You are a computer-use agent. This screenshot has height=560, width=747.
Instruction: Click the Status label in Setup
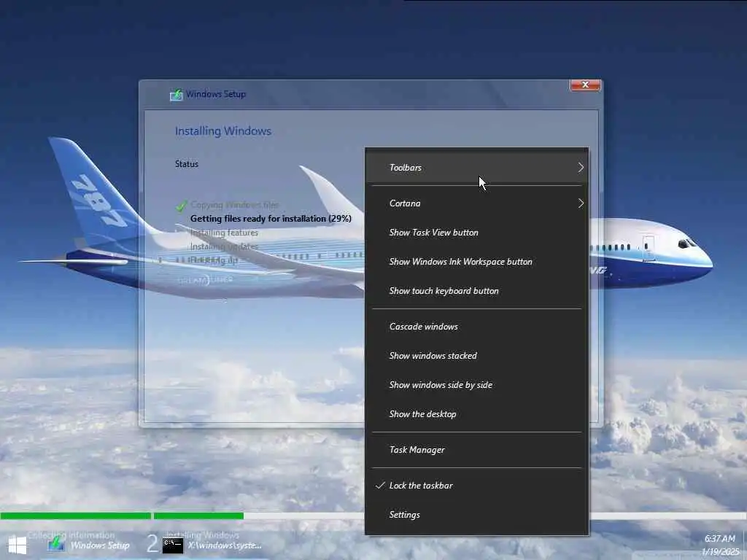coord(186,164)
